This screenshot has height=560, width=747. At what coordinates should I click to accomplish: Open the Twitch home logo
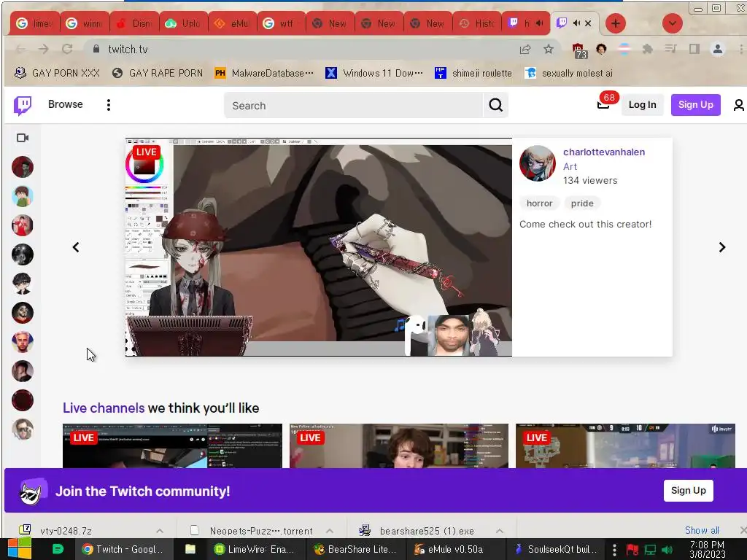point(23,105)
